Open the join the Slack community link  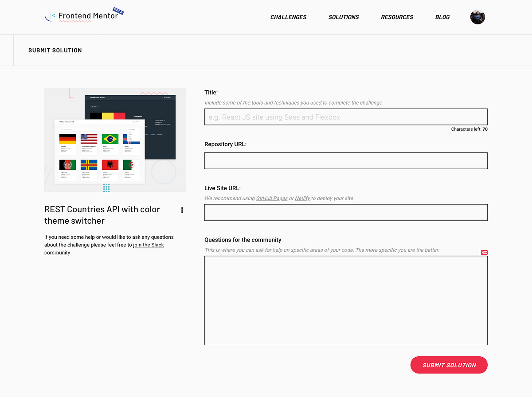(149, 245)
